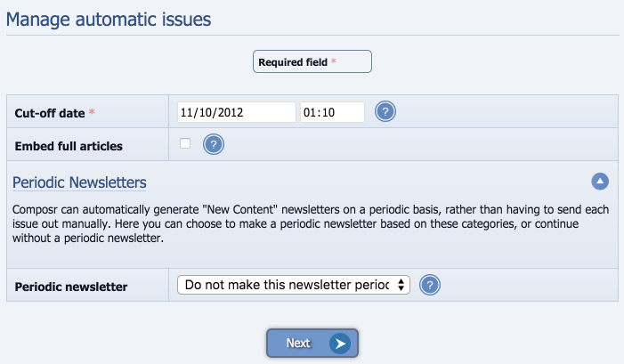Open help icon beside Cut-off date fields
The image size is (624, 364).
coord(385,111)
